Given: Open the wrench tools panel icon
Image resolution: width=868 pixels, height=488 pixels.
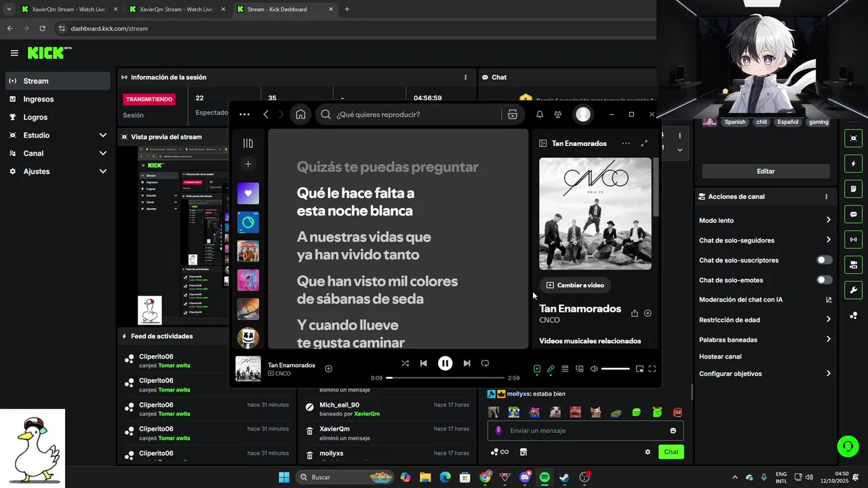Looking at the screenshot, I should click(853, 290).
